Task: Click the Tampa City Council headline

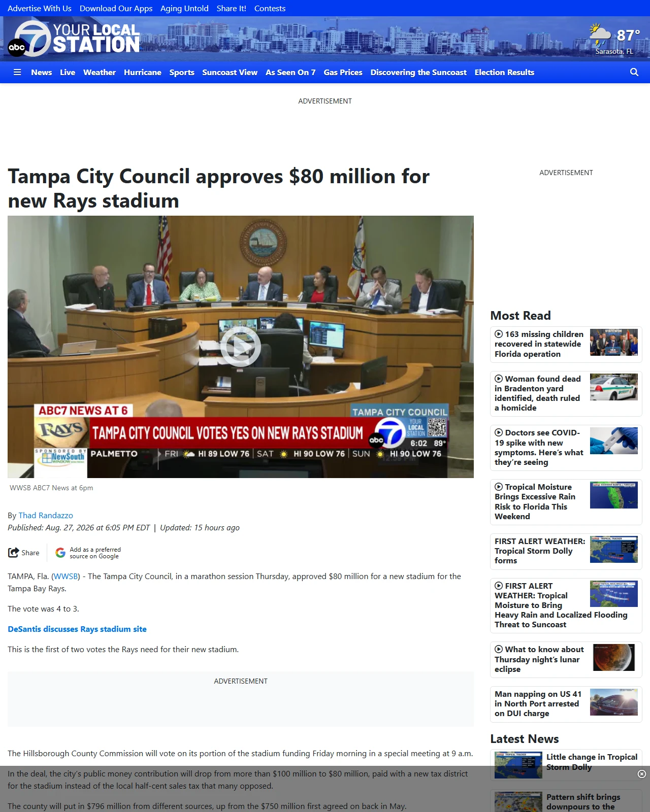Action: [218, 188]
